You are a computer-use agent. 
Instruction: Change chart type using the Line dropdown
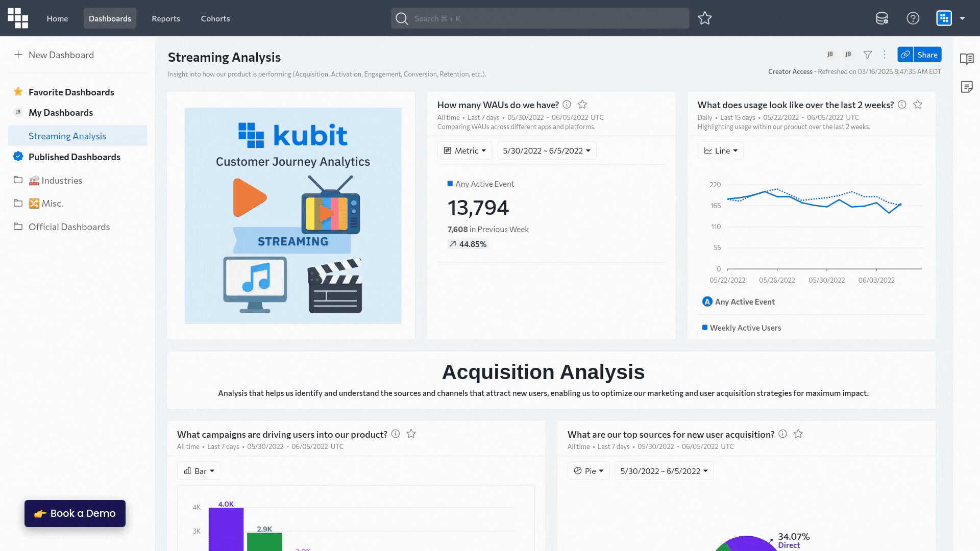(720, 150)
